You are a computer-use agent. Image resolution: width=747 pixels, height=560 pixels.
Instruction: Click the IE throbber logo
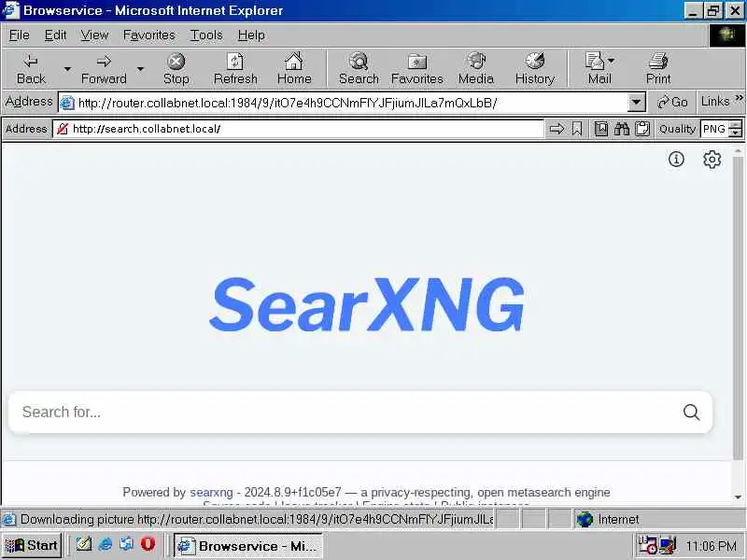click(726, 35)
